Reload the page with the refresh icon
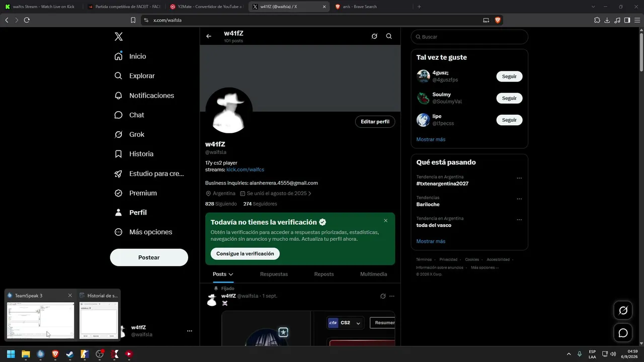 27,20
